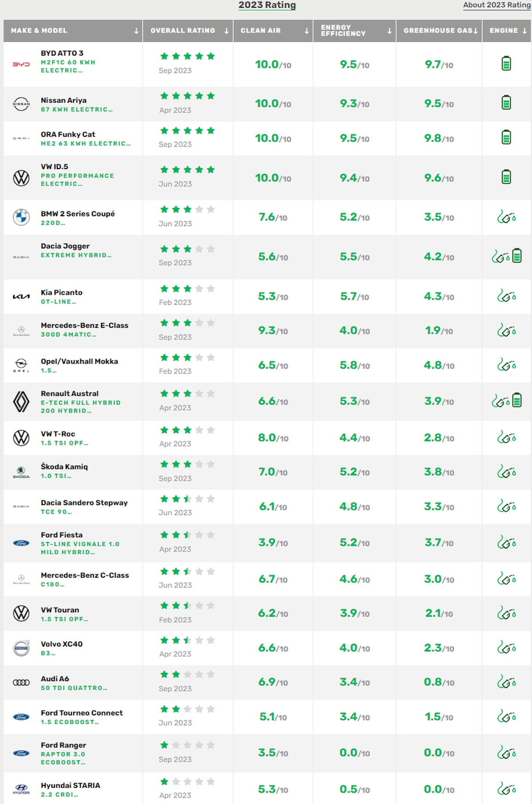This screenshot has width=532, height=804.
Task: Click the BMW logo next to 2 Series Coupé
Action: 21,217
